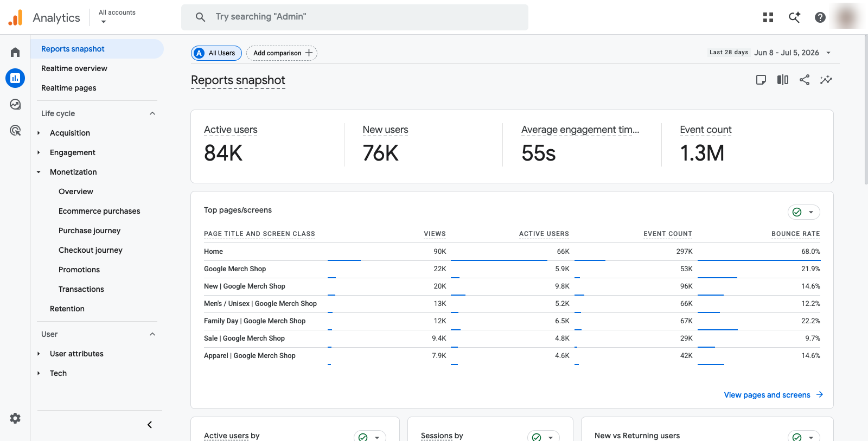Open the Home icon in left rail
Screen dimensions: 868x441
coord(15,52)
